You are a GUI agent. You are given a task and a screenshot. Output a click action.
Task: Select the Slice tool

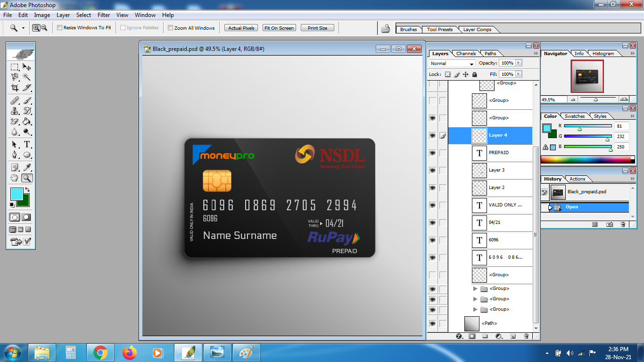click(27, 87)
